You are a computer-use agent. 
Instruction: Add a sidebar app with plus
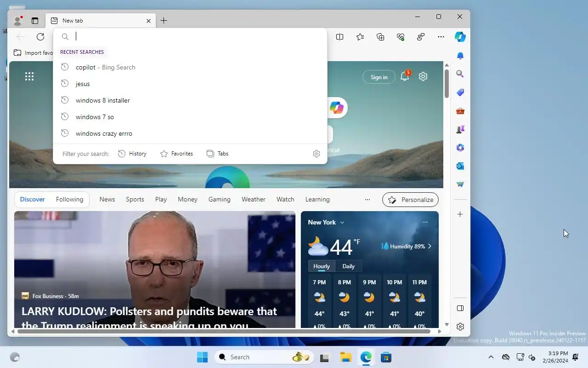pyautogui.click(x=460, y=214)
